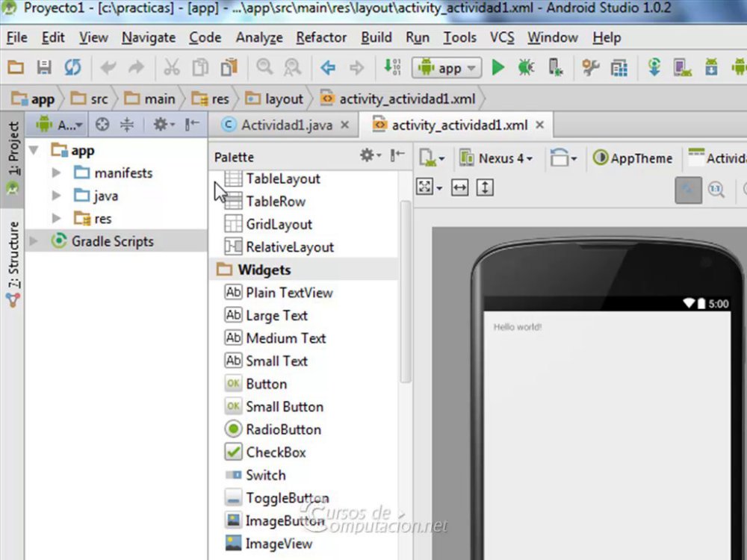This screenshot has width=747, height=560.
Task: Expand the manifests folder
Action: click(x=56, y=172)
